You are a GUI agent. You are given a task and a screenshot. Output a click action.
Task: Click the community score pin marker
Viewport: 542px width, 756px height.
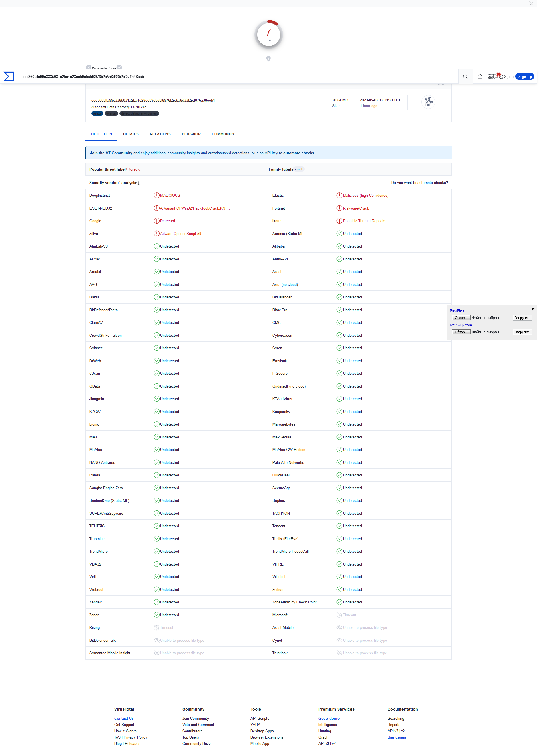click(268, 59)
